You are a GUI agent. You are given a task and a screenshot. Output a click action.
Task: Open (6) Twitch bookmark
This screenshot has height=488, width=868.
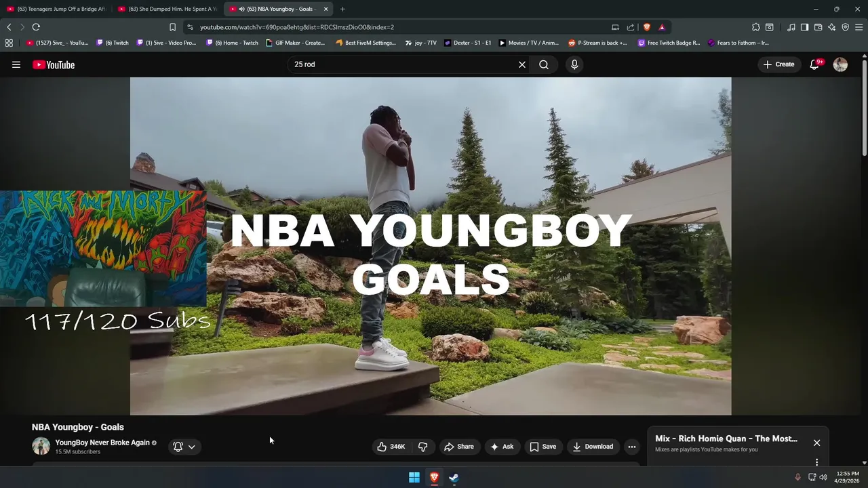coord(113,43)
